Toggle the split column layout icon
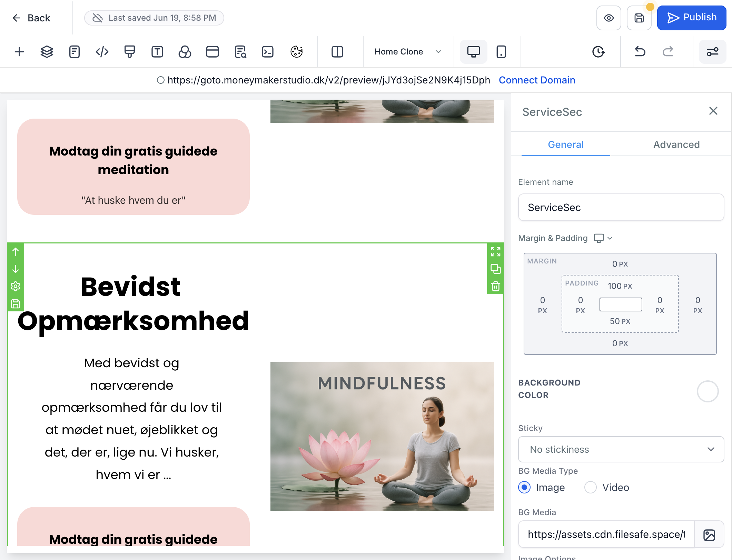732x560 pixels. pos(337,52)
